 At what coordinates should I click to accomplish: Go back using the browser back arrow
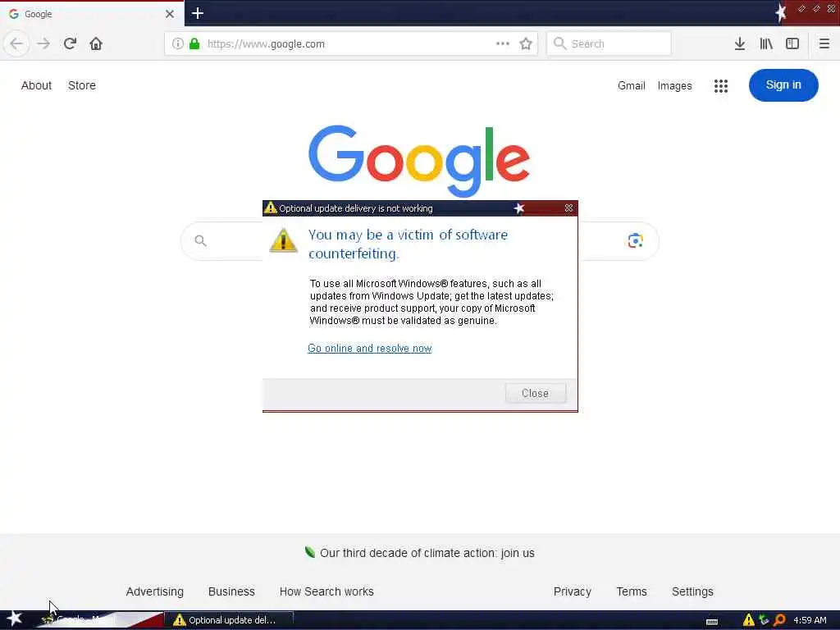tap(16, 44)
